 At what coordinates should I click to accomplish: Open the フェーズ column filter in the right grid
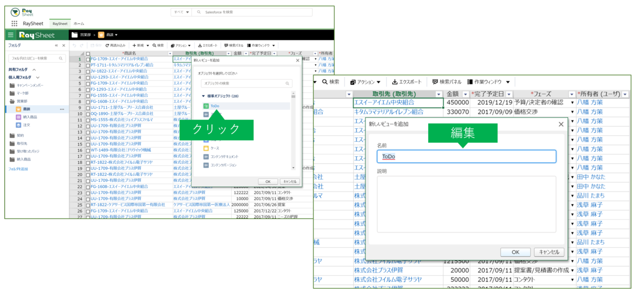tap(572, 94)
